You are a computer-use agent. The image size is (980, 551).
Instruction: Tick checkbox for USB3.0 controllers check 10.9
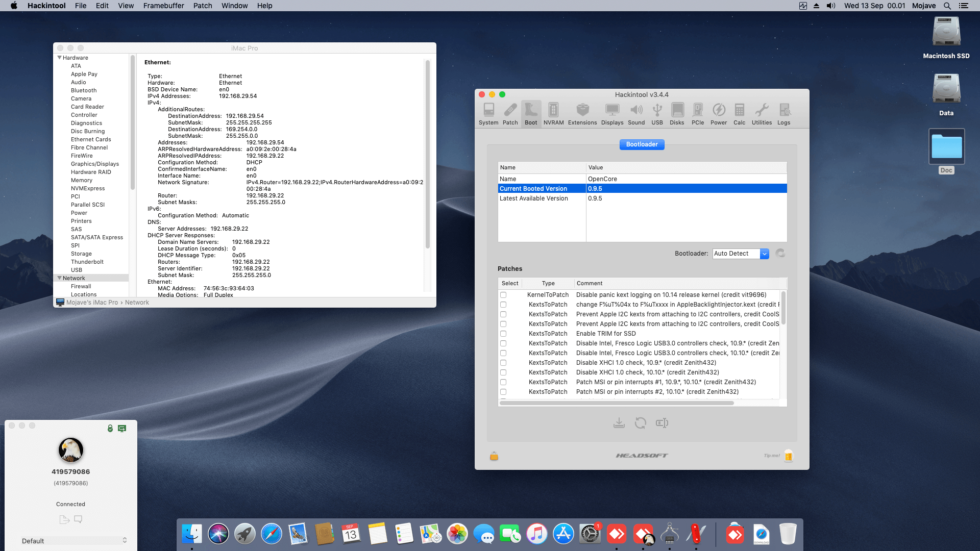point(503,343)
